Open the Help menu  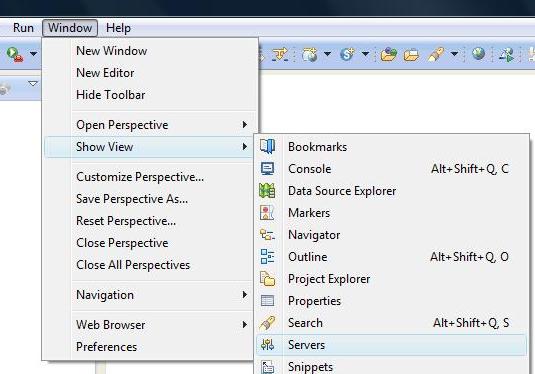pos(118,28)
